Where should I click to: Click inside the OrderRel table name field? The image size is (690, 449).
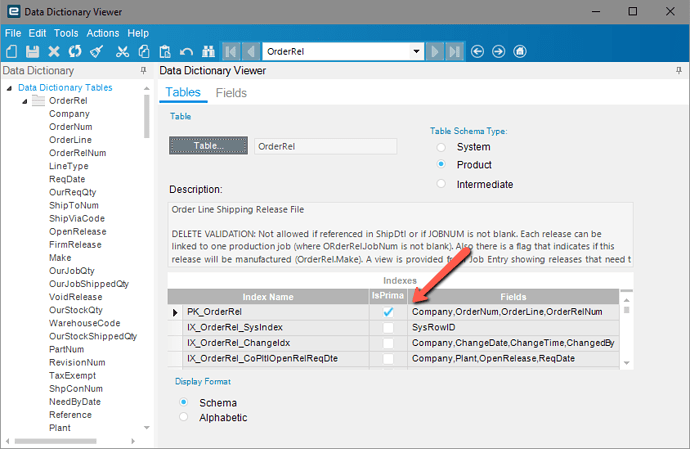325,146
